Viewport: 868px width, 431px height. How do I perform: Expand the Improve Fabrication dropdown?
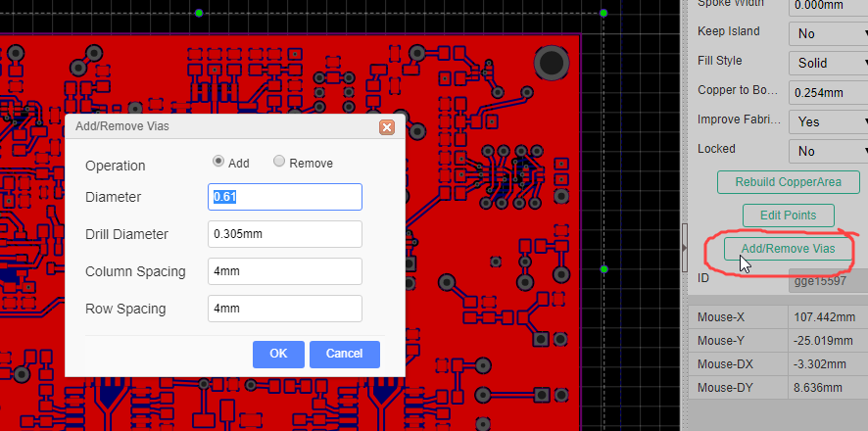828,121
